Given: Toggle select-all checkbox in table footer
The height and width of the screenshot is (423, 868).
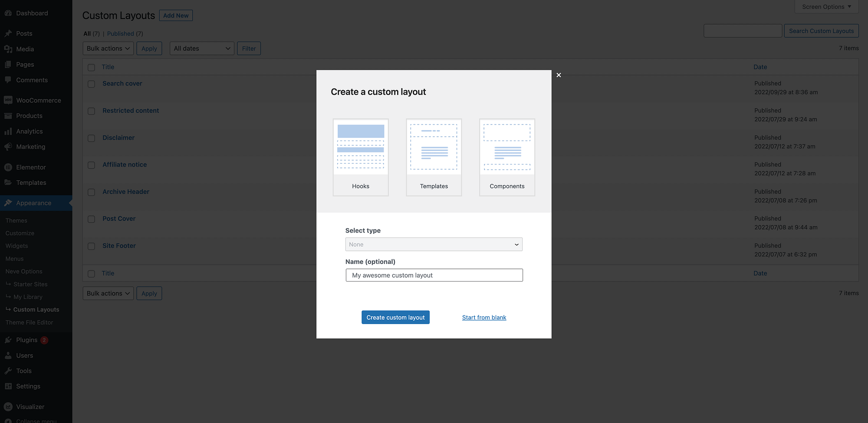Looking at the screenshot, I should (x=91, y=274).
